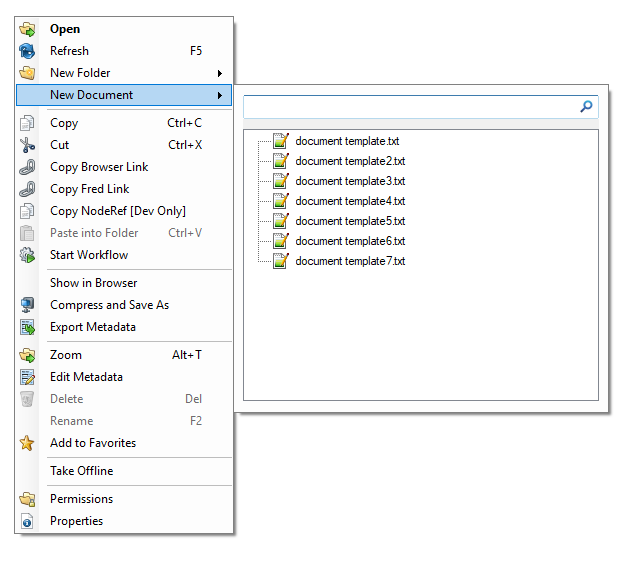Screen dimensions: 639x569
Task: Click icon beside document template6.txt
Action: (281, 241)
